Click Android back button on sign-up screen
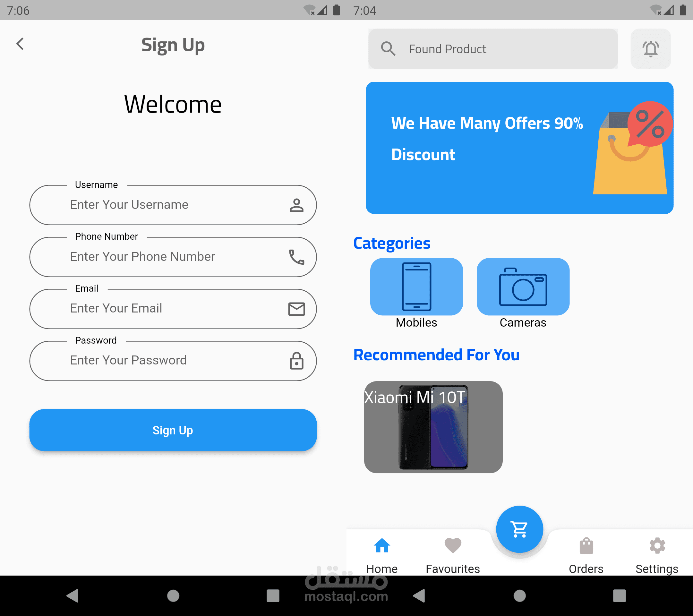This screenshot has height=616, width=693. (x=73, y=596)
